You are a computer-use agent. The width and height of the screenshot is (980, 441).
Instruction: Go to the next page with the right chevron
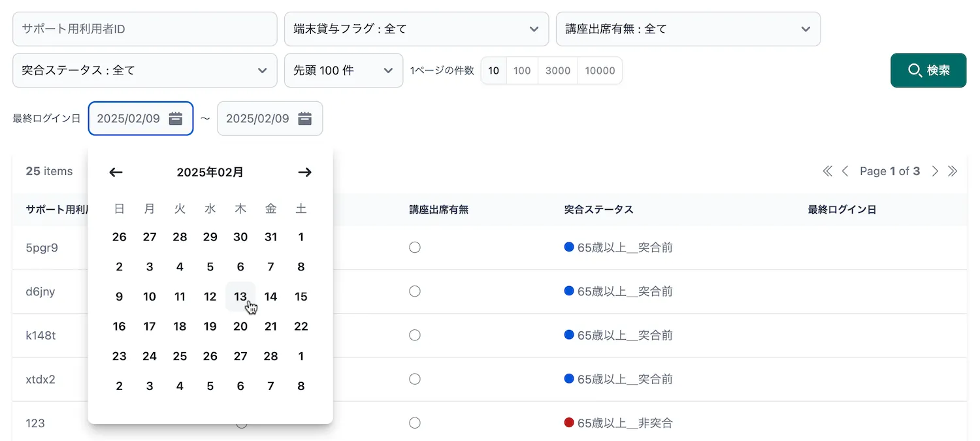[935, 171]
